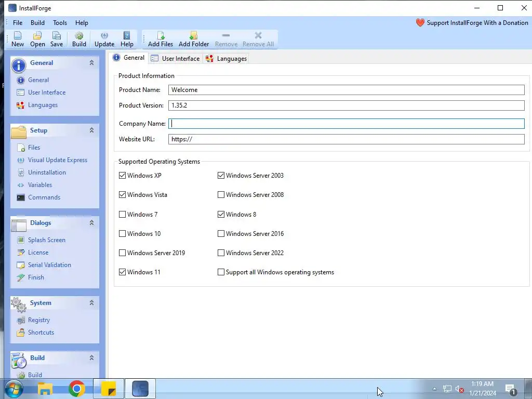Click the Remove All toolbar icon

click(258, 39)
